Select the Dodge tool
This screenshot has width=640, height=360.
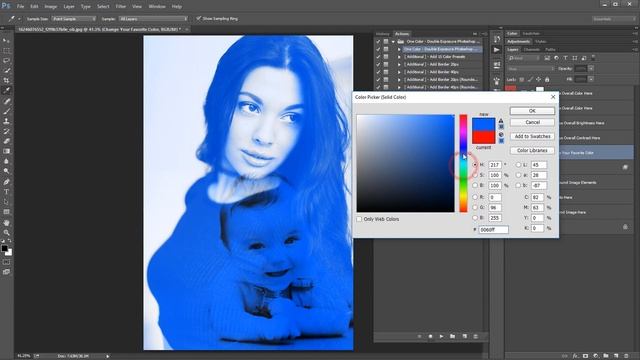[x=7, y=171]
